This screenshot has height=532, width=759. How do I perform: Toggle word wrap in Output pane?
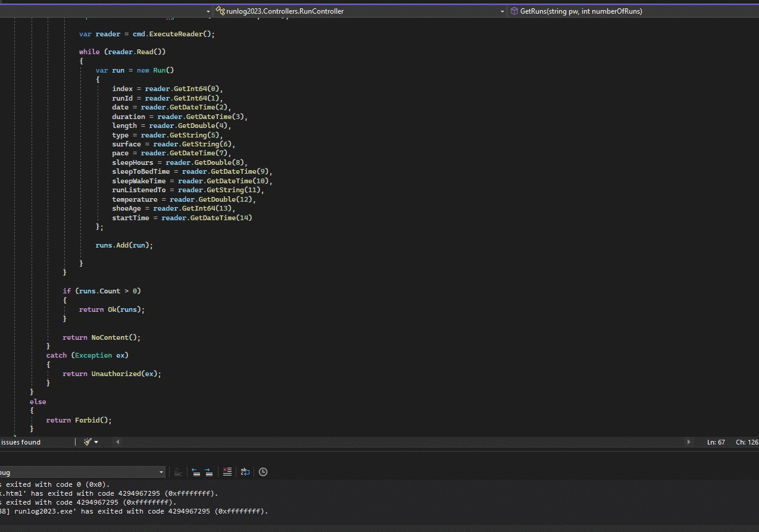[245, 472]
